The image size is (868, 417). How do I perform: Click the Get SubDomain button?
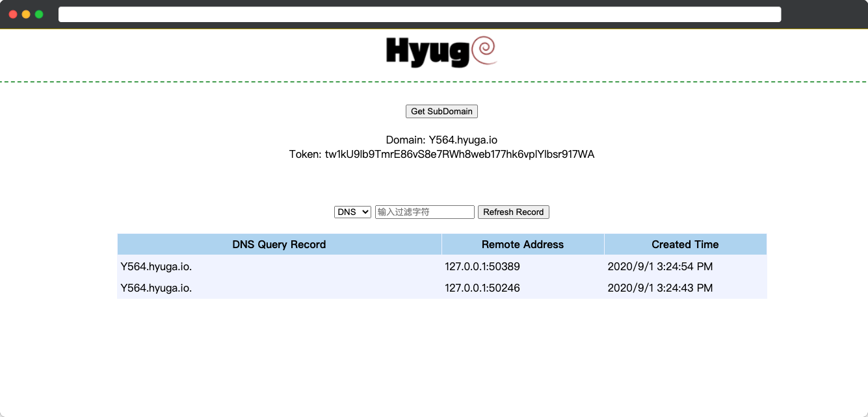tap(441, 111)
